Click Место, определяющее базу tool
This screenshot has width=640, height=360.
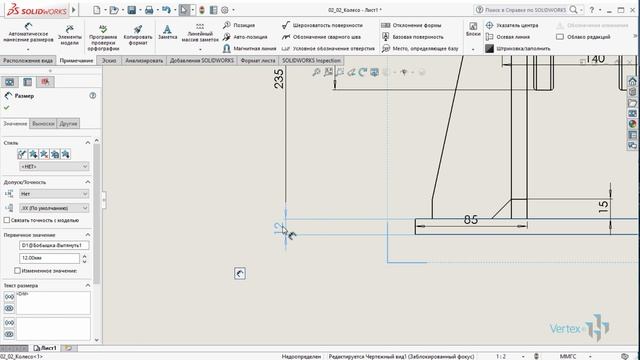point(420,48)
